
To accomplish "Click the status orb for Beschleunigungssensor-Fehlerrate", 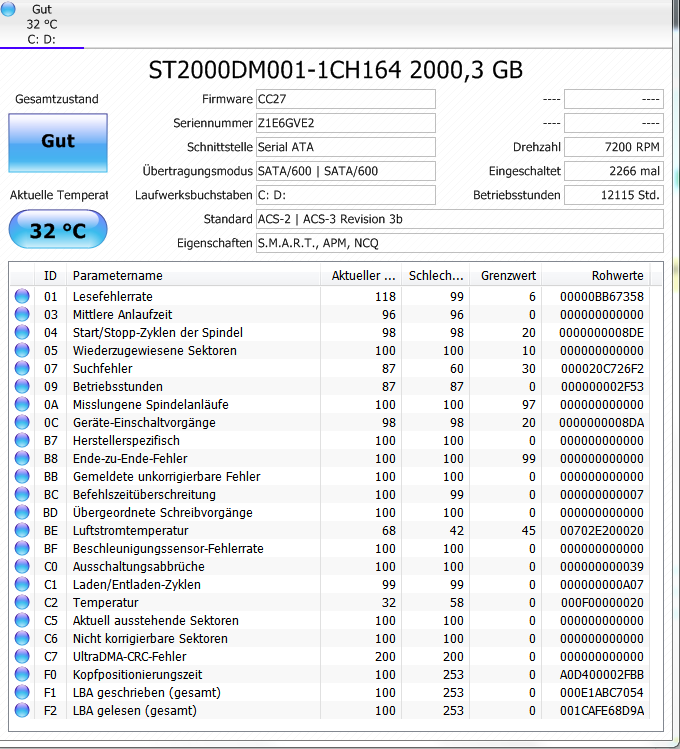I will click(22, 548).
